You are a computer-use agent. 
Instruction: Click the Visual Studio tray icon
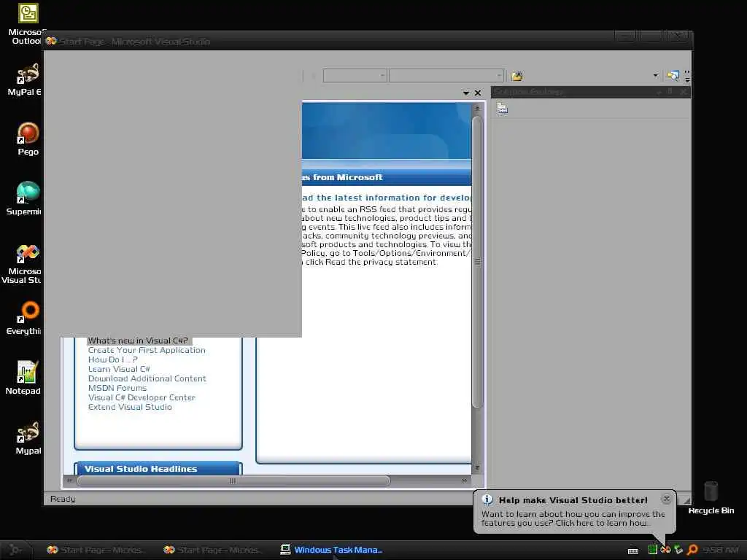pyautogui.click(x=665, y=550)
